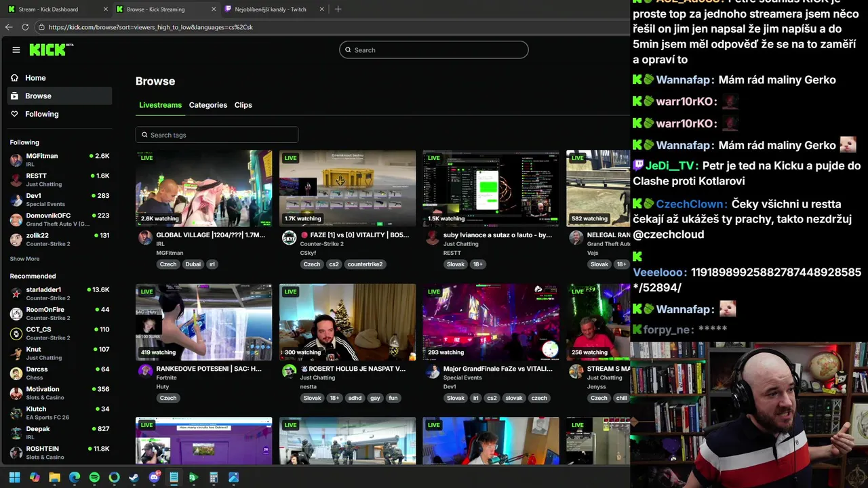This screenshot has height=488, width=868.
Task: Click the browser address bar URL
Action: (151, 27)
